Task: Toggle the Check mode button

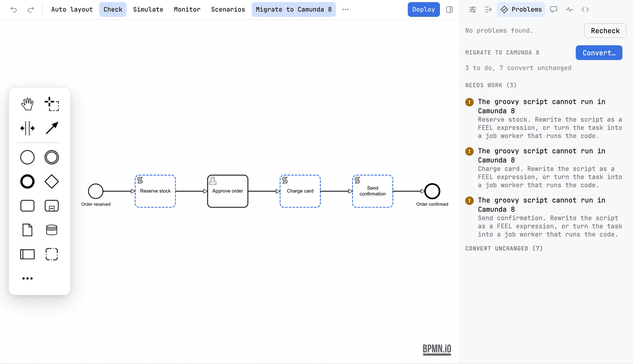Action: coord(113,9)
